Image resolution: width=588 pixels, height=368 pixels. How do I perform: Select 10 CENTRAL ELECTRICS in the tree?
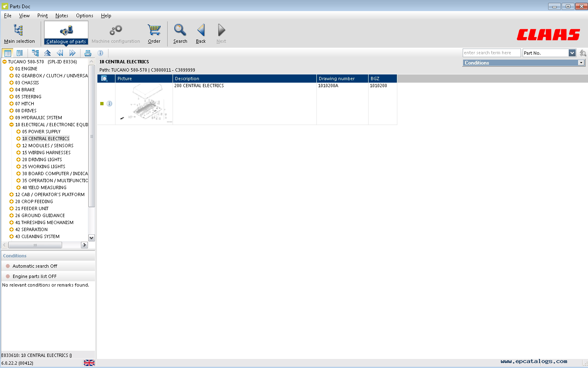click(x=46, y=139)
